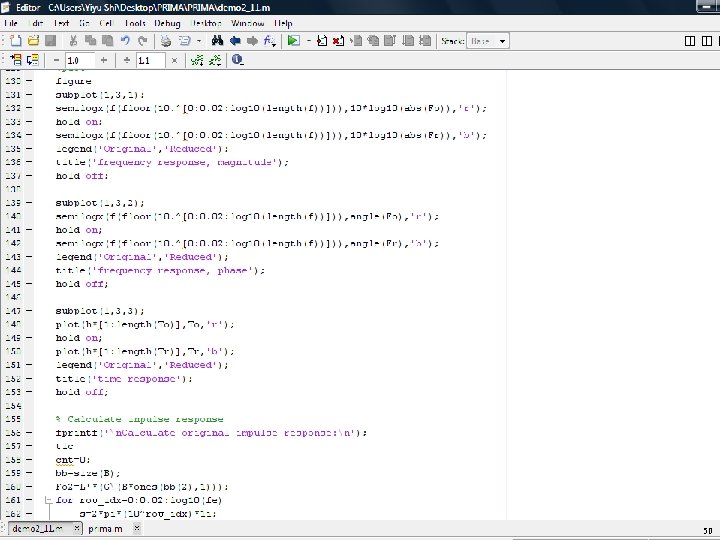Click the Continue execution debugger icon
The image size is (720, 540).
pos(408,41)
